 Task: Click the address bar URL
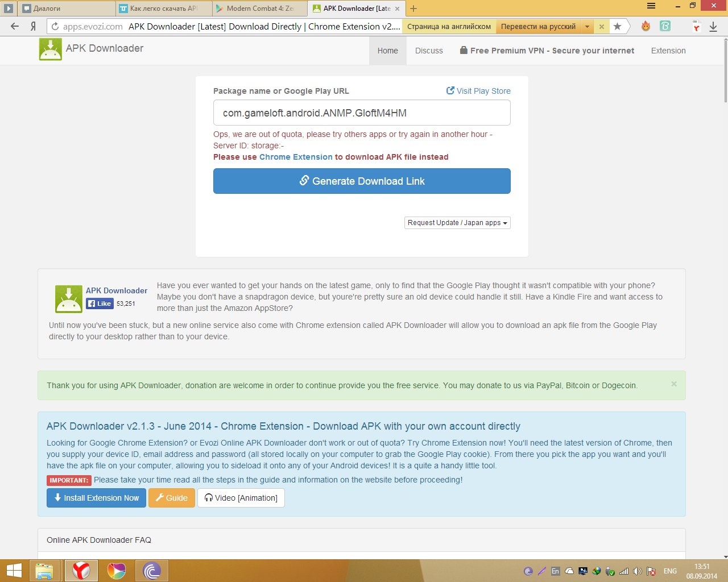93,26
